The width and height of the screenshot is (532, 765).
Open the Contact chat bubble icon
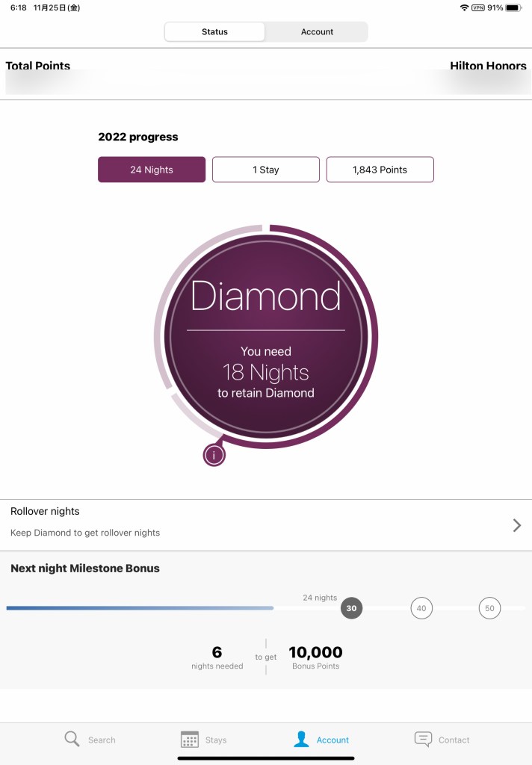point(423,739)
